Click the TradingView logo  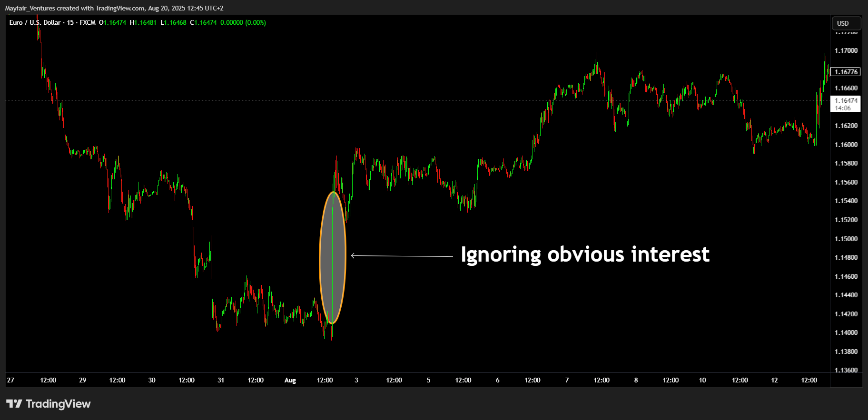coord(48,404)
